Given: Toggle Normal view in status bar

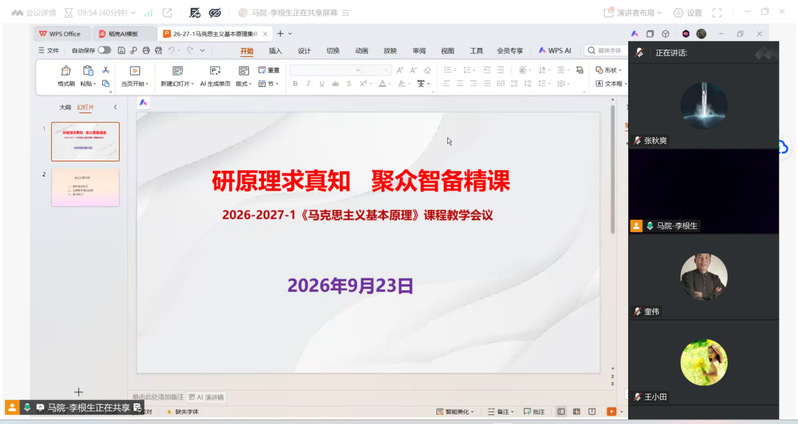Looking at the screenshot, I should tap(561, 411).
